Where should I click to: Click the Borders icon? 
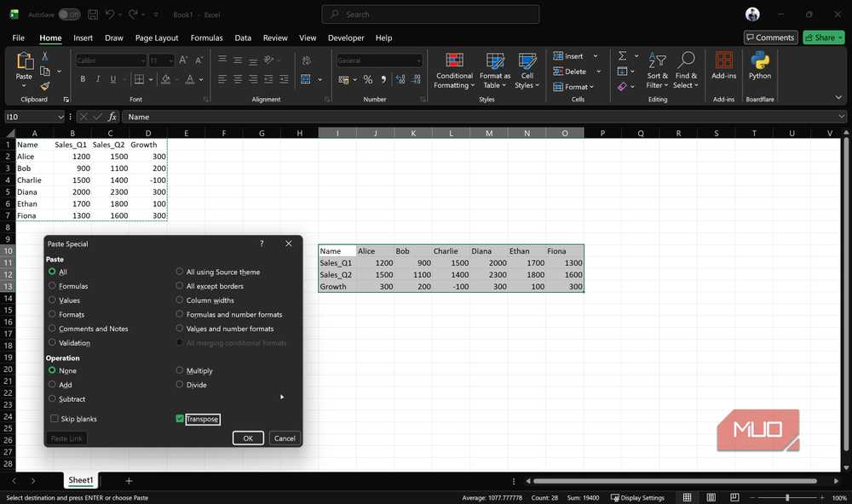pyautogui.click(x=139, y=79)
